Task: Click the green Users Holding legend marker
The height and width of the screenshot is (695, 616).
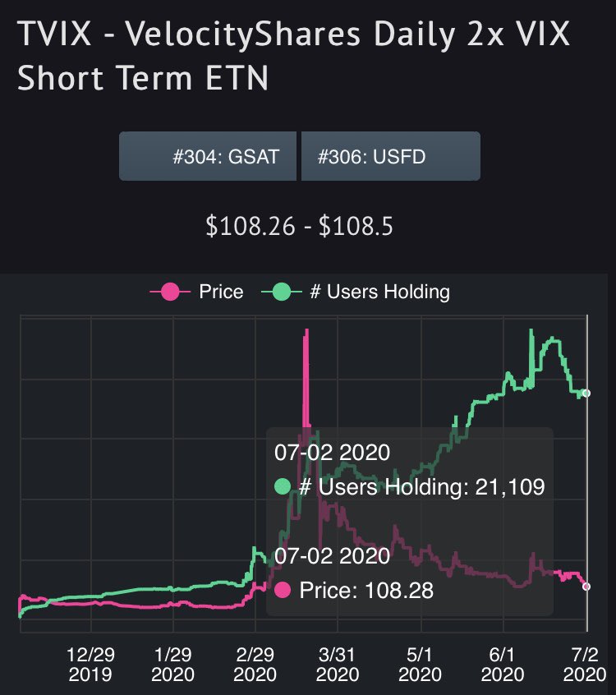Action: point(281,292)
